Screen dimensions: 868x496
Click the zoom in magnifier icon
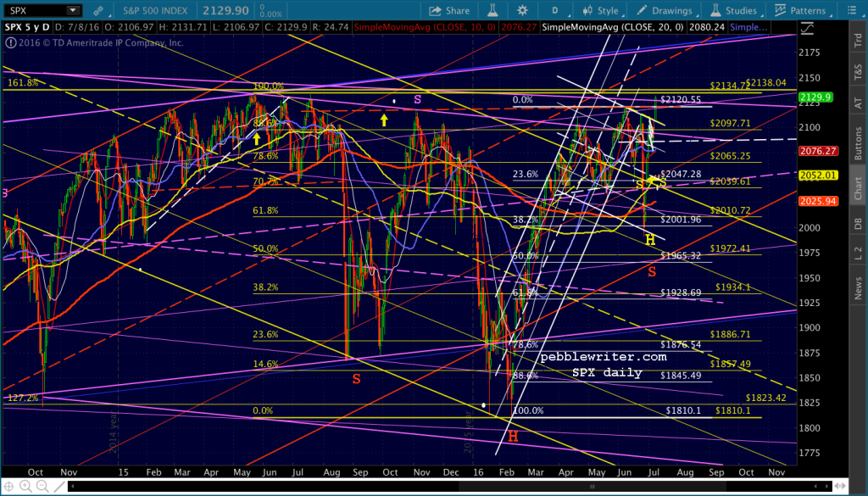pyautogui.click(x=25, y=486)
